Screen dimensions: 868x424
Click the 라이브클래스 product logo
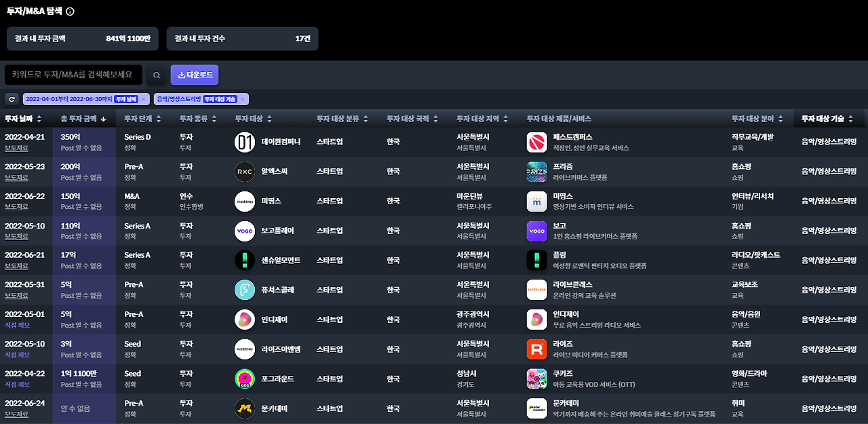coord(536,290)
